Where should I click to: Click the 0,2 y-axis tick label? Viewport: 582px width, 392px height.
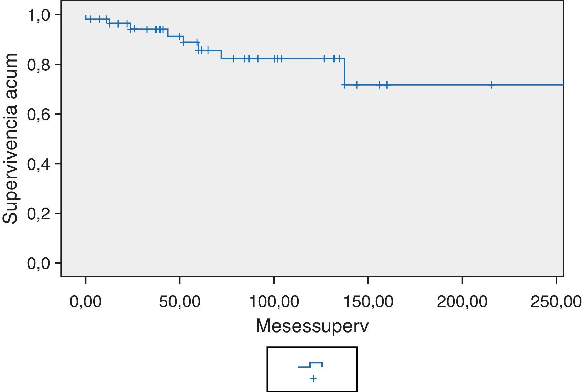coord(39,214)
